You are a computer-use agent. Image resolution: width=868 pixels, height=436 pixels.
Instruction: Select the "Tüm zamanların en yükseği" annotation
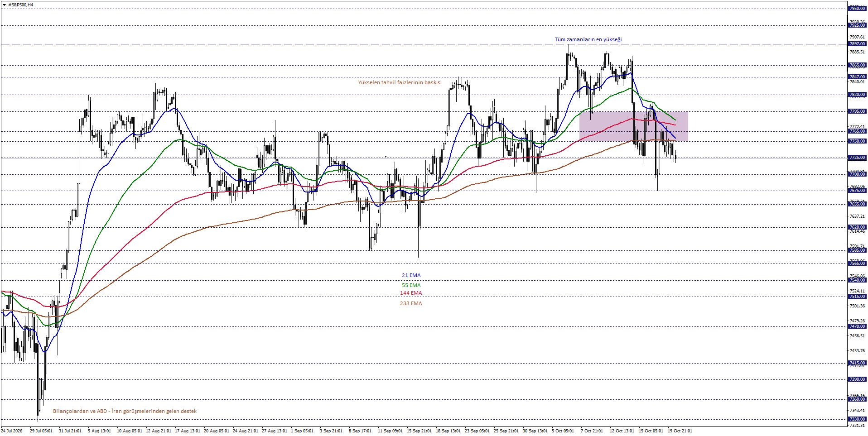point(588,39)
